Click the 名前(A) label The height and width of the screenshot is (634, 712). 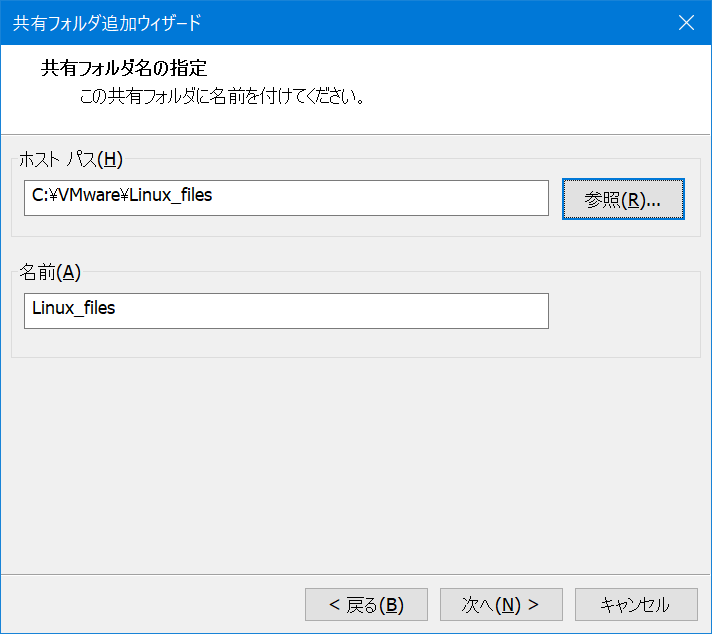[x=50, y=272]
